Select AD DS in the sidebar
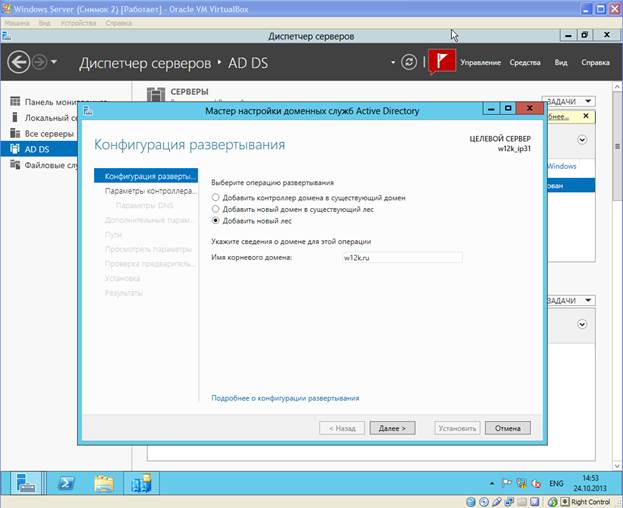 point(39,149)
